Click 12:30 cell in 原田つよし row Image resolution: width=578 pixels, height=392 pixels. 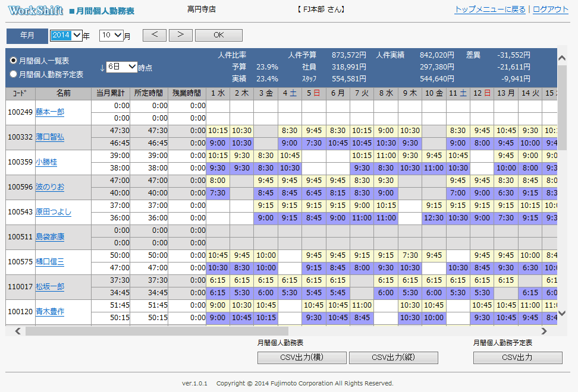pos(434,218)
